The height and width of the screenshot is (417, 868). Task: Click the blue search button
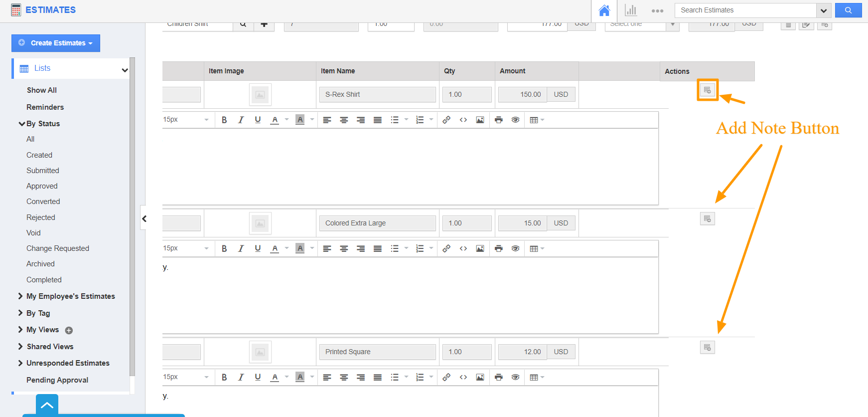(848, 10)
